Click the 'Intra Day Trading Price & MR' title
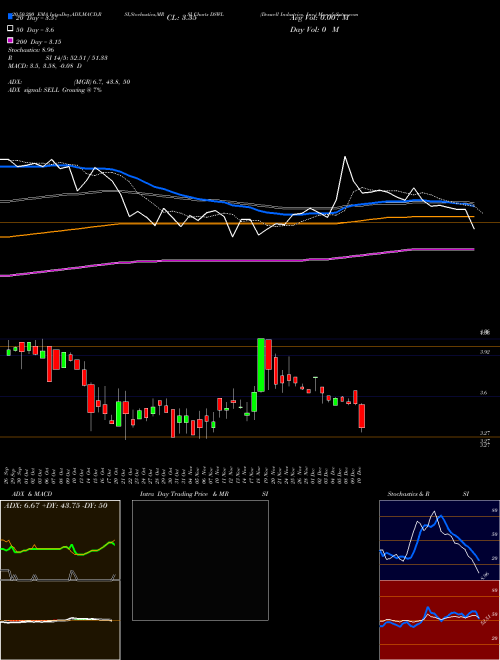The width and height of the screenshot is (500, 660). (184, 494)
